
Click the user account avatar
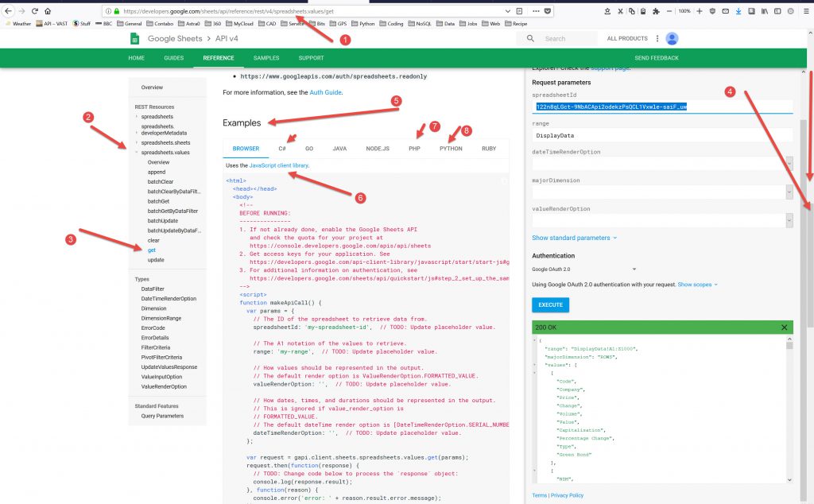click(672, 38)
